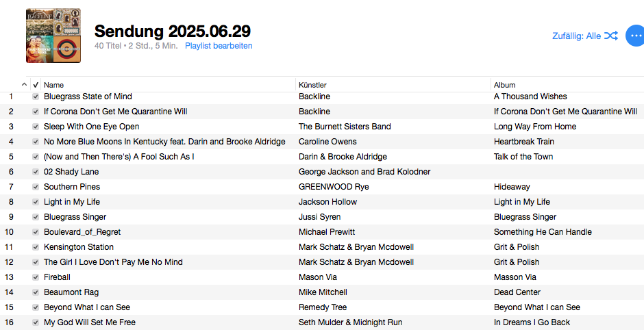Click Playlist bearbeiten link
644x332 pixels.
pyautogui.click(x=219, y=46)
